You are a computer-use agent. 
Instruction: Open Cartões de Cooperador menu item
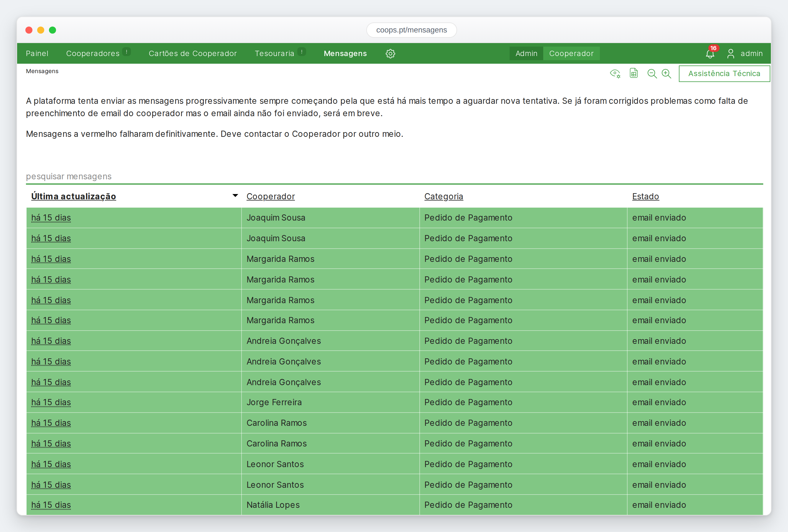tap(193, 54)
